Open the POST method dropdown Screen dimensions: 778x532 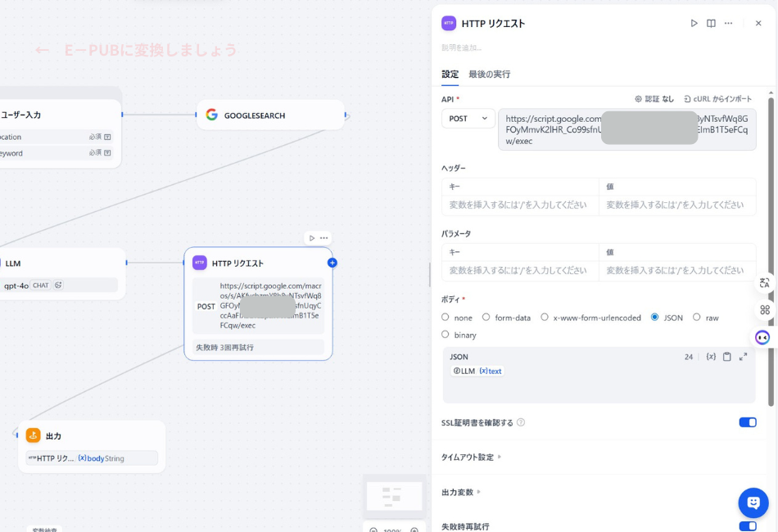[x=468, y=118]
